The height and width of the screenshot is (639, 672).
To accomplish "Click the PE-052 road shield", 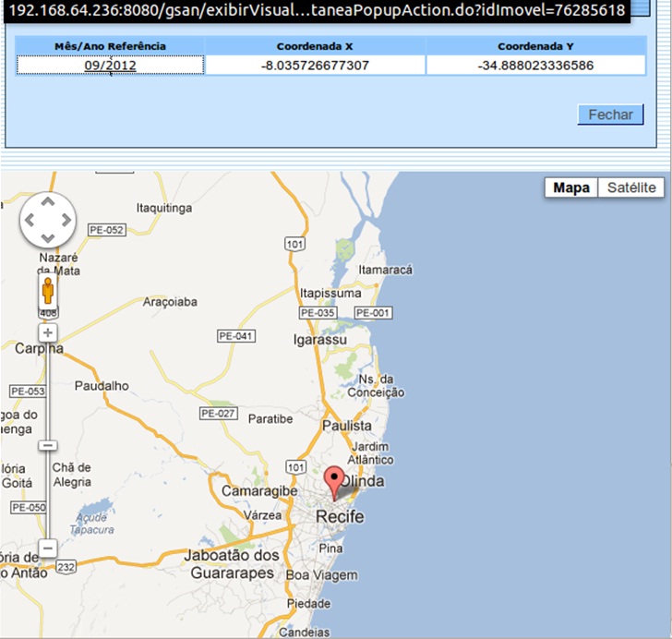I will click(x=107, y=230).
